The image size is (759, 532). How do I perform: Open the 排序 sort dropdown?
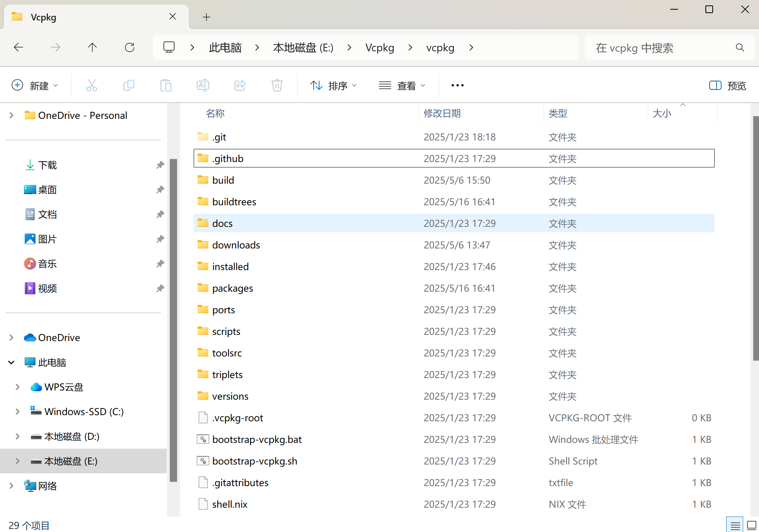333,86
